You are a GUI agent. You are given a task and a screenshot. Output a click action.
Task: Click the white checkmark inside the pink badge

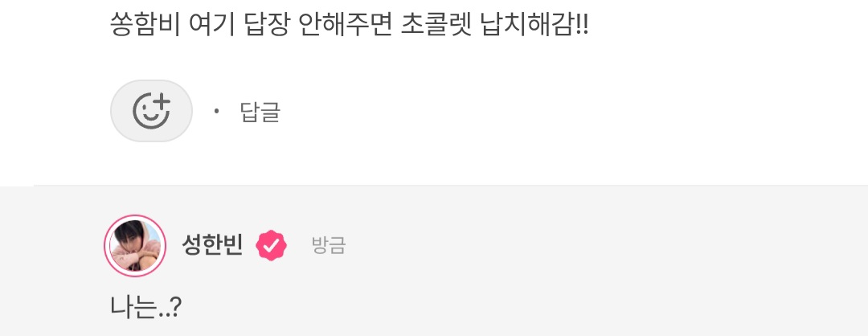pos(272,246)
